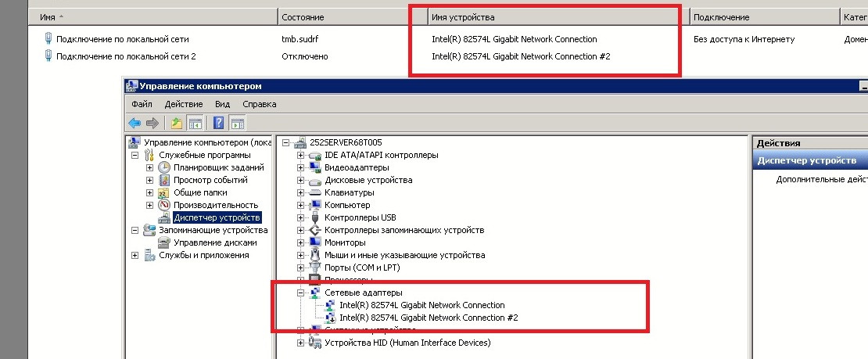Click the blue Help question mark icon
Screen dimensions: 868x359
coord(219,123)
